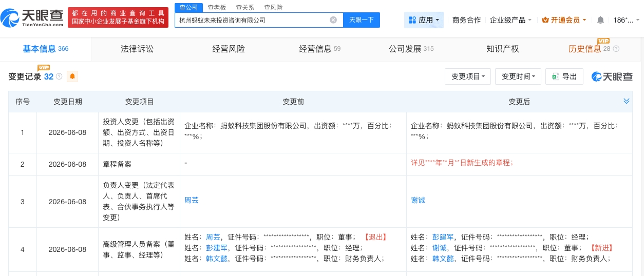Click the 天眼一下 search button

coord(361,20)
